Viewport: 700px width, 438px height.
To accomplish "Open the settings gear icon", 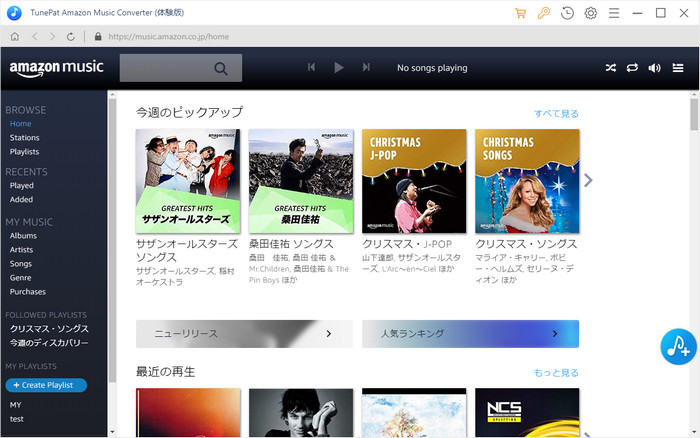I will (x=591, y=13).
